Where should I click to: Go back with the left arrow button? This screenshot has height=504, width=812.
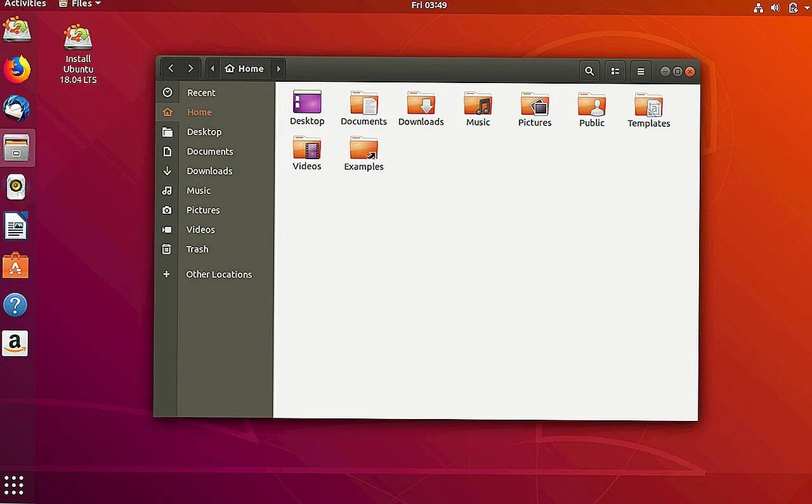click(171, 68)
